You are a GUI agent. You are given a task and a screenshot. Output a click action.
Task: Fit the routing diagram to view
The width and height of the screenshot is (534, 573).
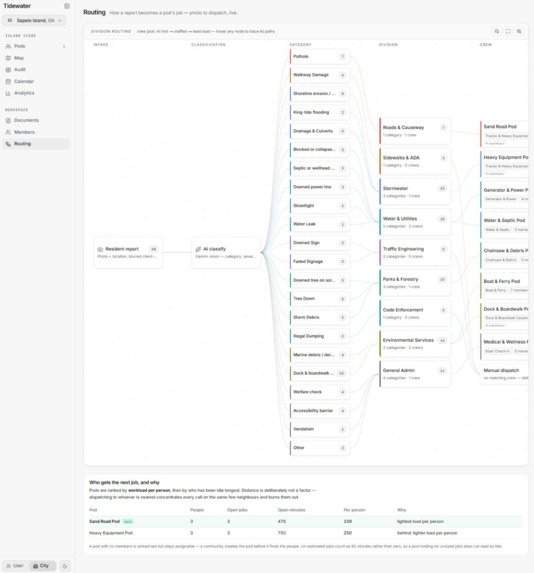tap(508, 31)
